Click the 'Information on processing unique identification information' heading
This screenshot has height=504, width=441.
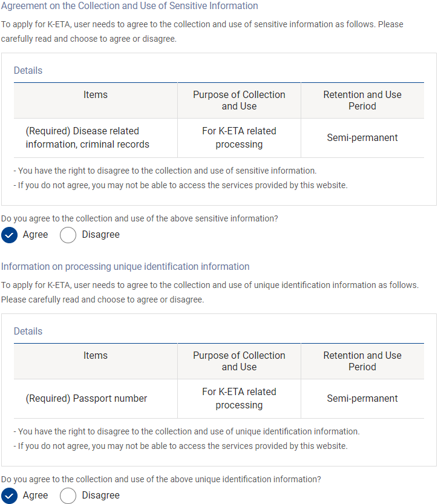(125, 267)
